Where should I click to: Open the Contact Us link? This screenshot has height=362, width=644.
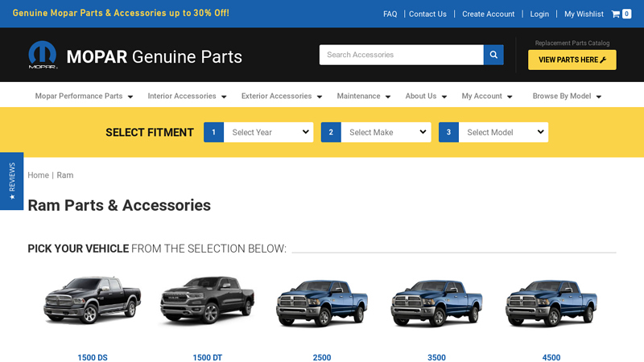[x=427, y=14]
